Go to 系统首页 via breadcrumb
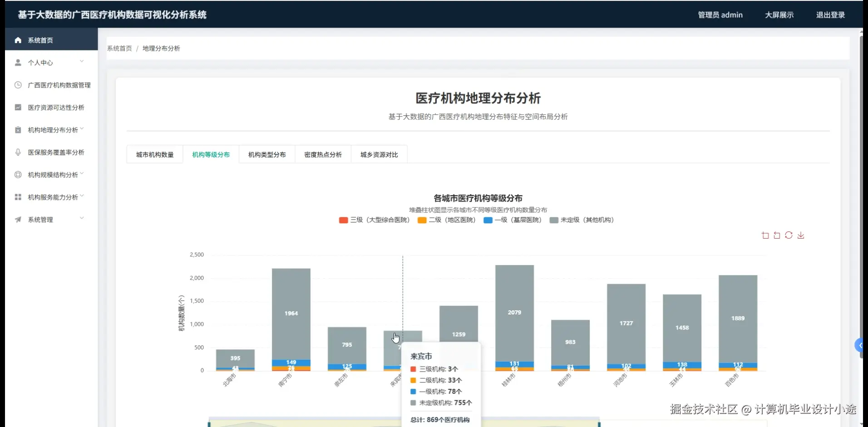The width and height of the screenshot is (868, 427). pos(119,49)
